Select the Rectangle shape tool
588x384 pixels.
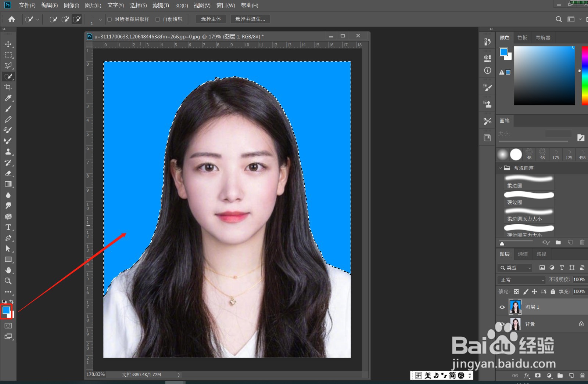(x=8, y=260)
